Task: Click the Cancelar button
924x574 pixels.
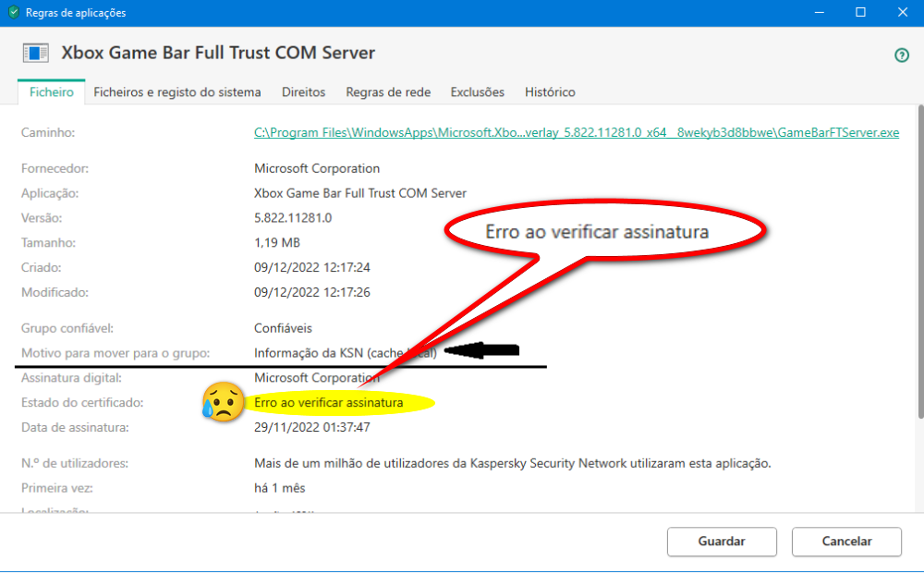Action: tap(846, 541)
